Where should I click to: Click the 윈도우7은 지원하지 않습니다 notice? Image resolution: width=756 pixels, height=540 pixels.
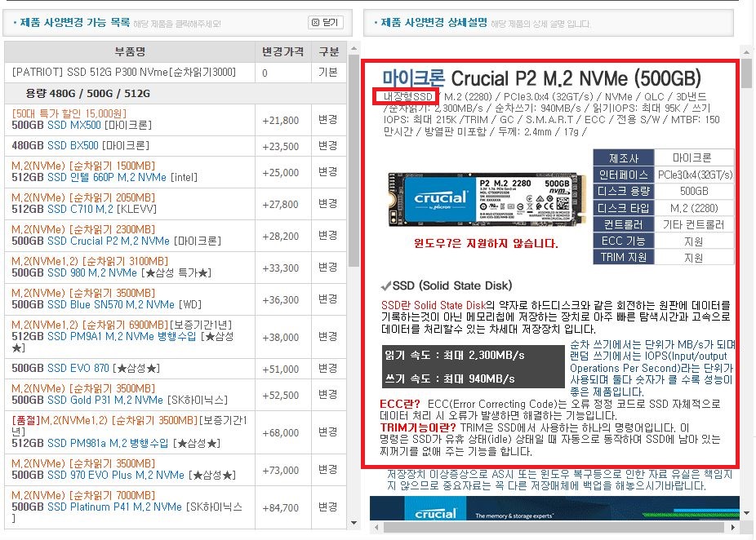click(x=486, y=243)
